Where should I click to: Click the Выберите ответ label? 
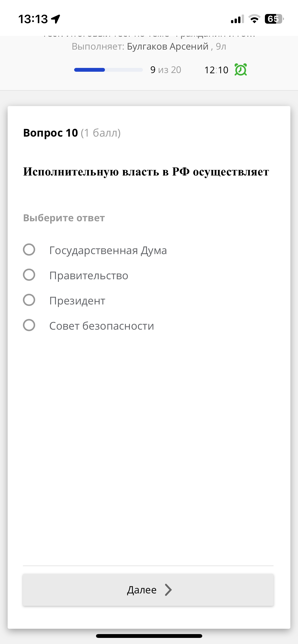point(63,218)
